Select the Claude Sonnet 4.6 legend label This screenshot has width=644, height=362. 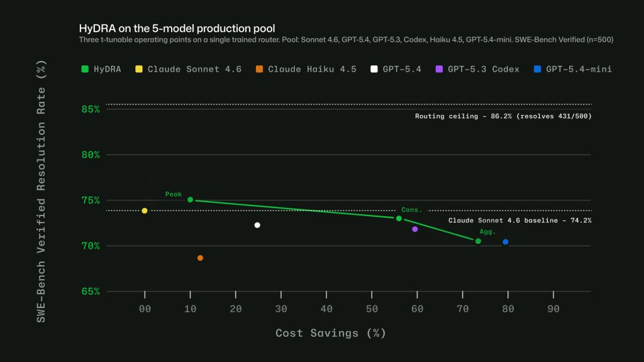(x=194, y=69)
